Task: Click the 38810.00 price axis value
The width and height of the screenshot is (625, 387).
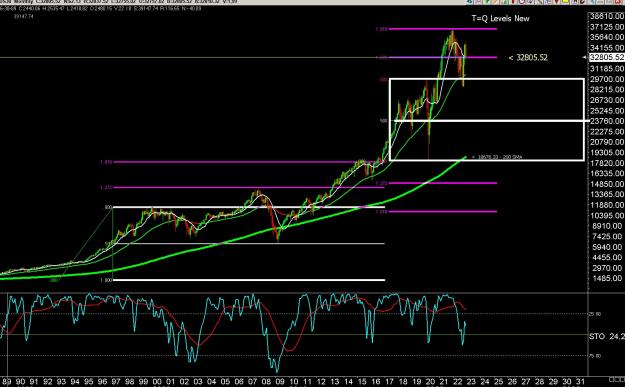Action: 607,16
